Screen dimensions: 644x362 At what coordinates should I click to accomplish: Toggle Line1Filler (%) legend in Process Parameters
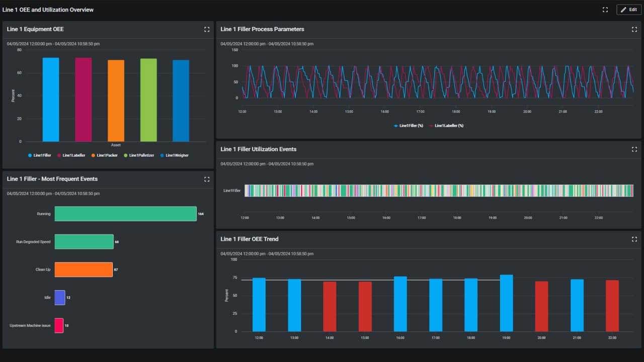408,126
